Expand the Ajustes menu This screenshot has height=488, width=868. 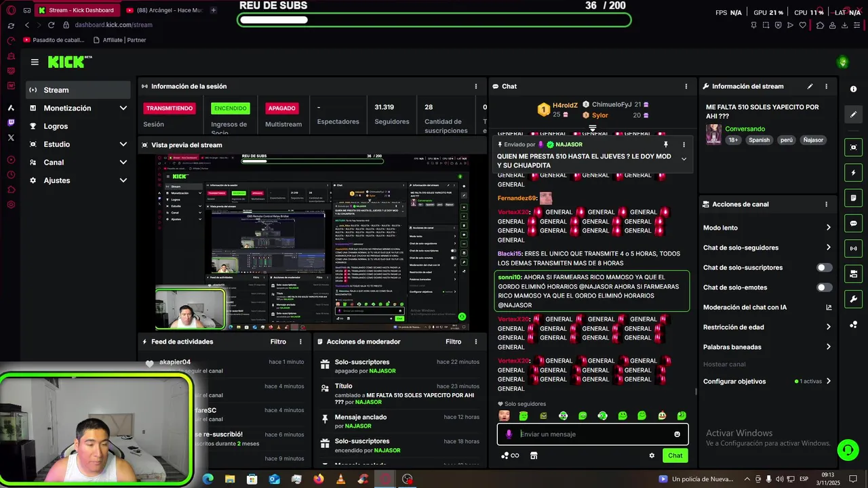pyautogui.click(x=123, y=180)
